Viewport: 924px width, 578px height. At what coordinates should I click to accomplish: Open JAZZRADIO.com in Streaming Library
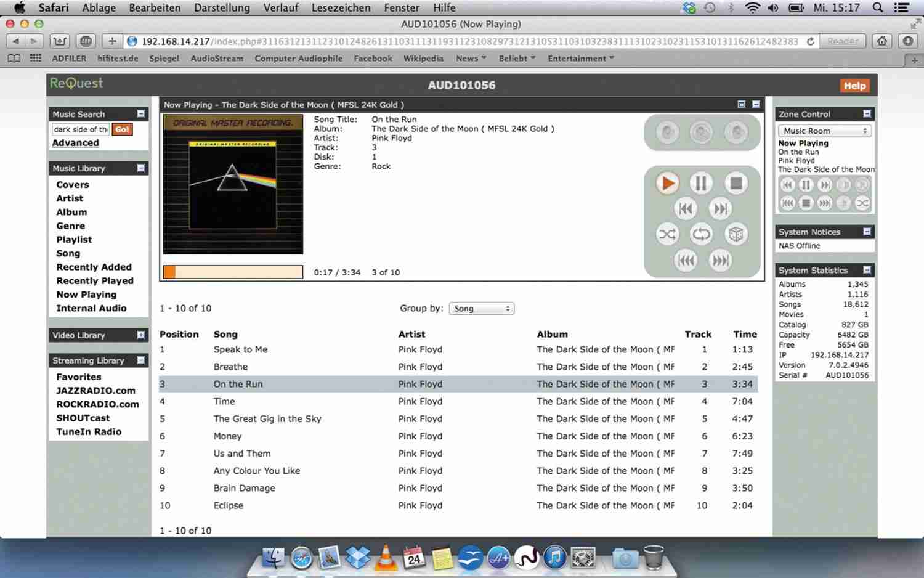[x=95, y=391]
